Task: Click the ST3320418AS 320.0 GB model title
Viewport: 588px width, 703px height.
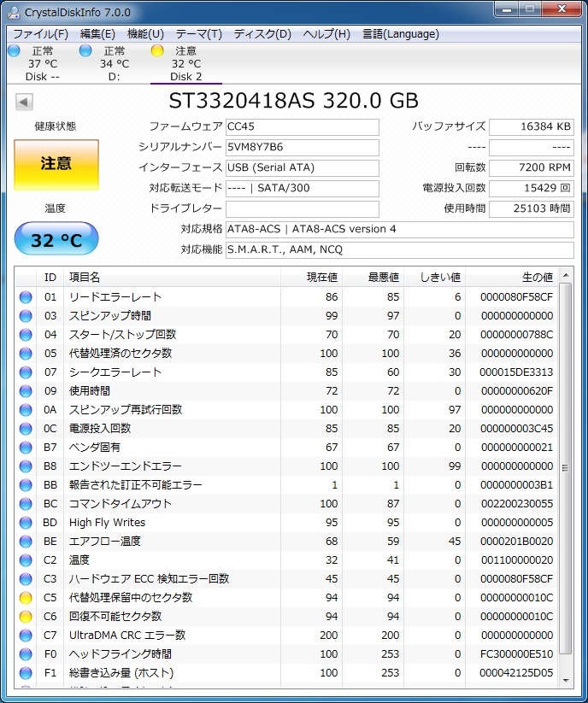Action: point(294,102)
